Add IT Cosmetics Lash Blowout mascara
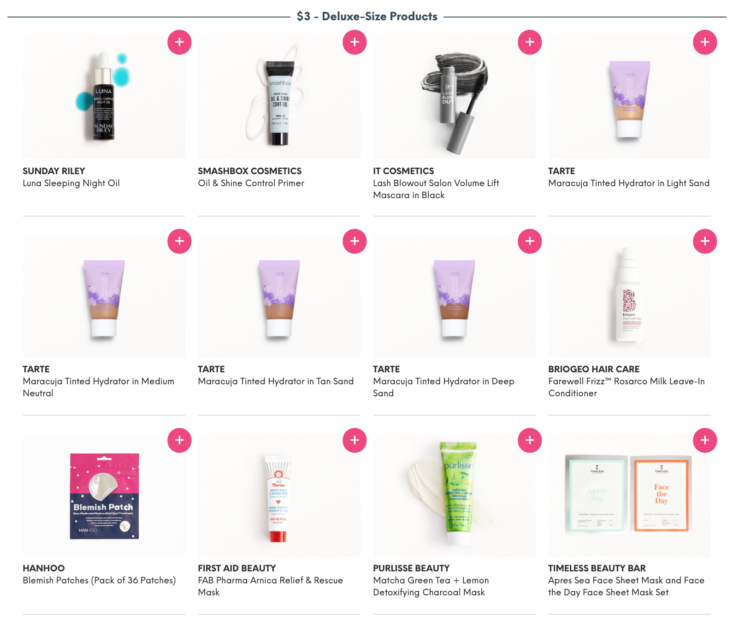This screenshot has width=733, height=623. click(x=530, y=43)
